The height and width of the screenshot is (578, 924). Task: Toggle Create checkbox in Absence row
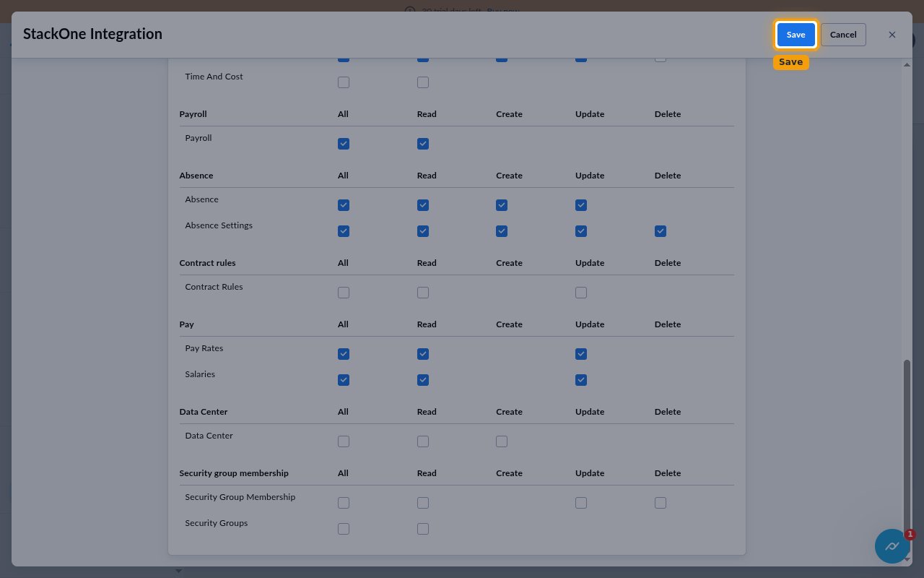pyautogui.click(x=502, y=205)
